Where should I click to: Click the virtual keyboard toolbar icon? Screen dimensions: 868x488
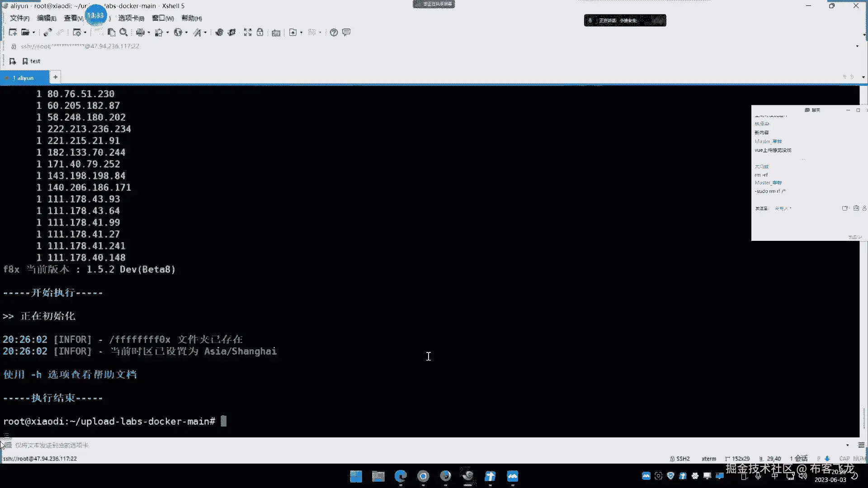pos(276,33)
